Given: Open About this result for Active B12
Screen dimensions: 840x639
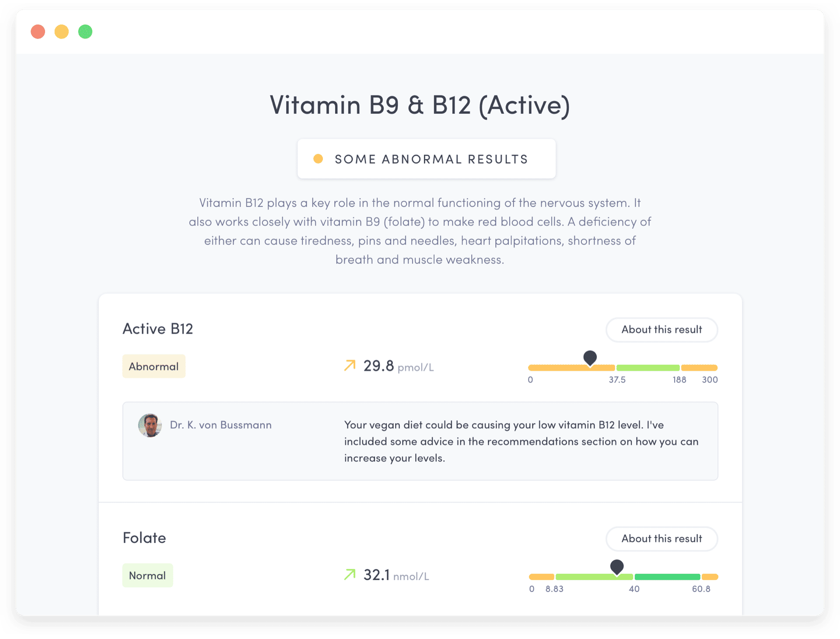Looking at the screenshot, I should [661, 330].
